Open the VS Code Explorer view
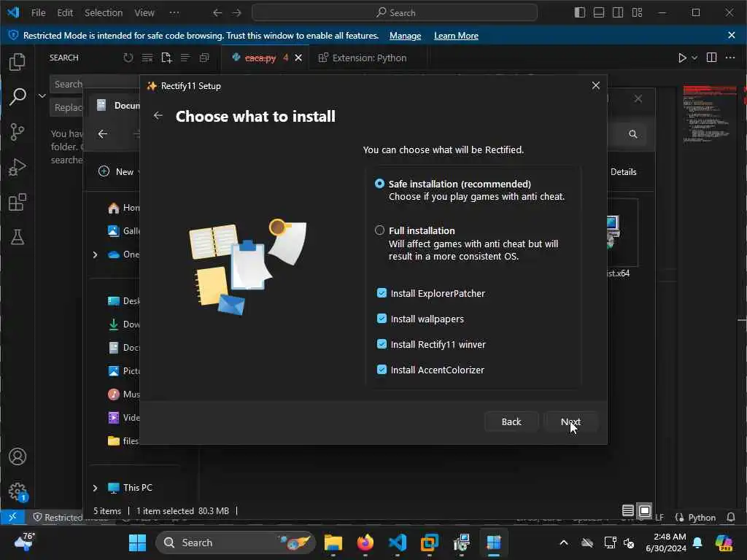Viewport: 747px width, 560px height. tap(18, 62)
